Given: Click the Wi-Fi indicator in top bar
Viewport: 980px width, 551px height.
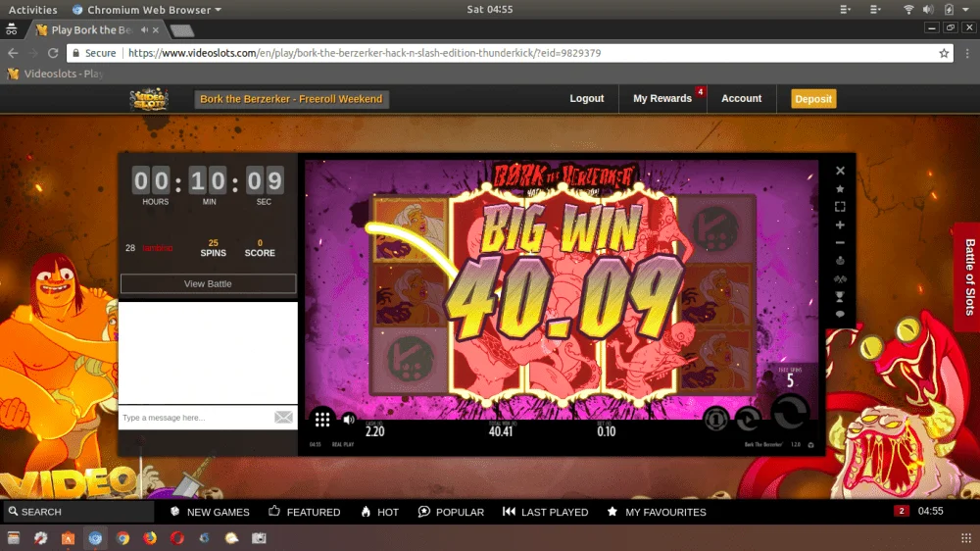Looking at the screenshot, I should coord(908,10).
